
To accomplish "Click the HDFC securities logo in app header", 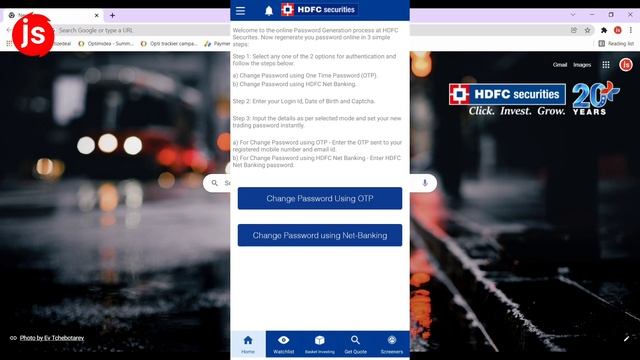I will coord(319,9).
